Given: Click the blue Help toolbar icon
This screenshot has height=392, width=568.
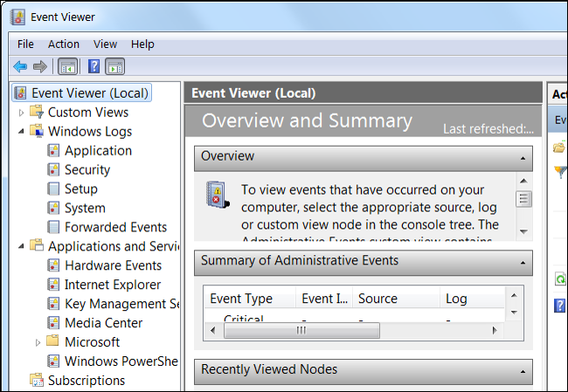Looking at the screenshot, I should click(x=94, y=66).
